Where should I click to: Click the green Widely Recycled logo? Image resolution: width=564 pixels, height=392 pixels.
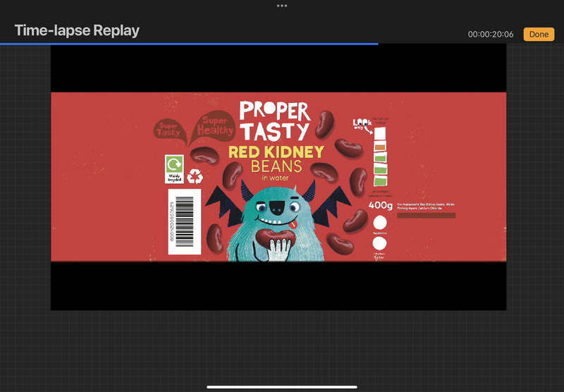[x=173, y=169]
